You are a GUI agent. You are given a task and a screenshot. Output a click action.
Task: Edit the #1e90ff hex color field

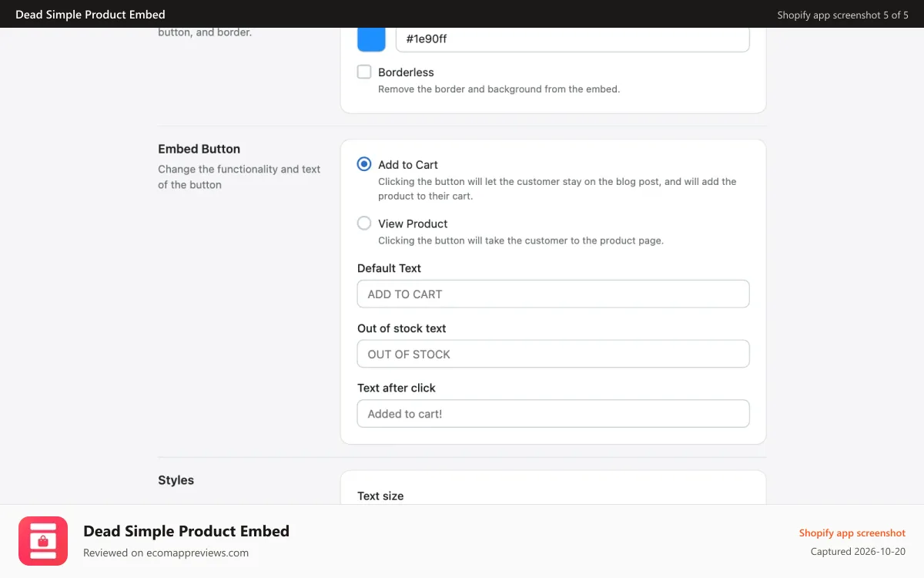point(572,39)
